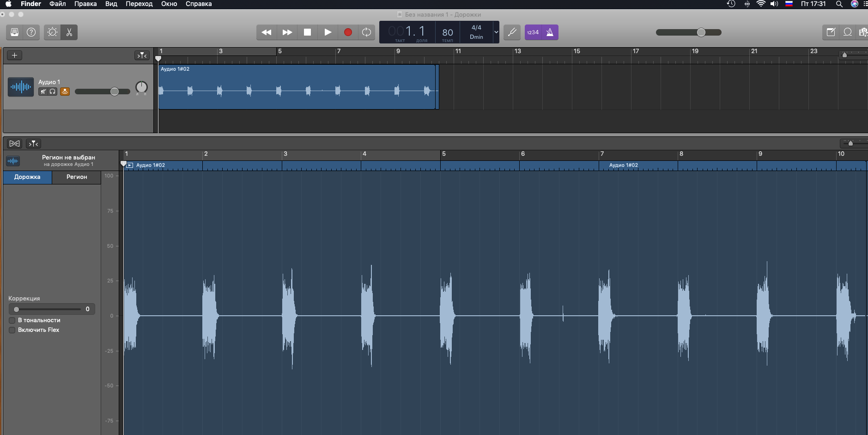Stop playback with the square button
Image resolution: width=868 pixels, height=435 pixels.
point(307,32)
